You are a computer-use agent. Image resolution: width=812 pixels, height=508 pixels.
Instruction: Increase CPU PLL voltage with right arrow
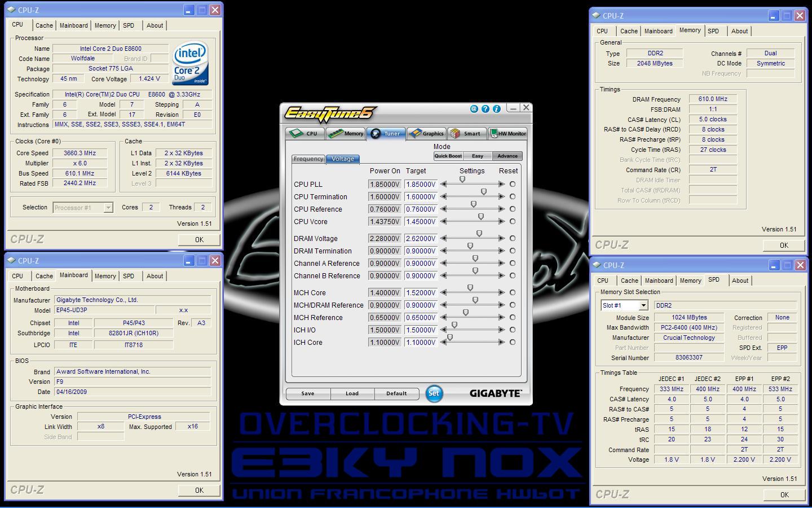502,184
